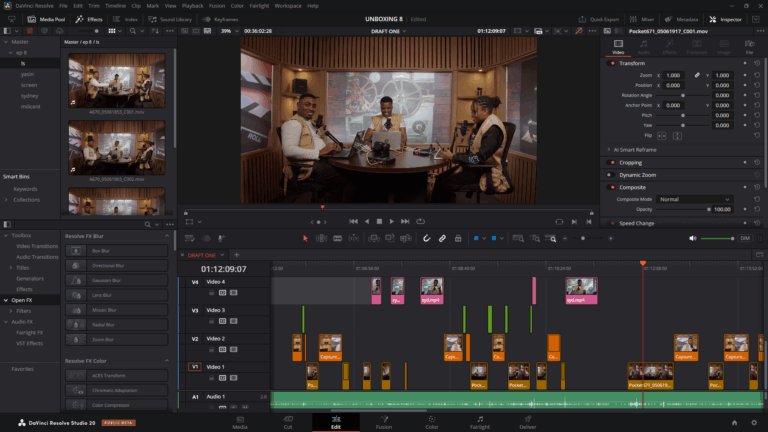Toggle Position Lock padlock icon
This screenshot has height=432, width=768.
tap(458, 239)
